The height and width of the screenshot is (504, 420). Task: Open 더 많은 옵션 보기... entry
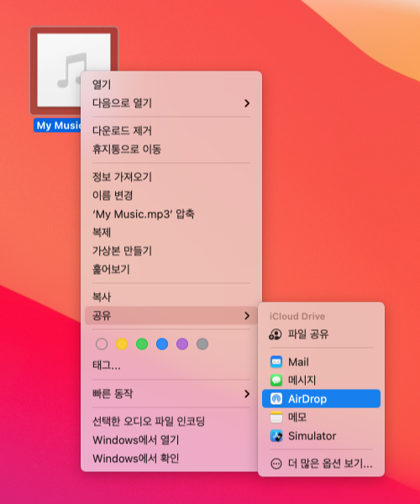321,464
